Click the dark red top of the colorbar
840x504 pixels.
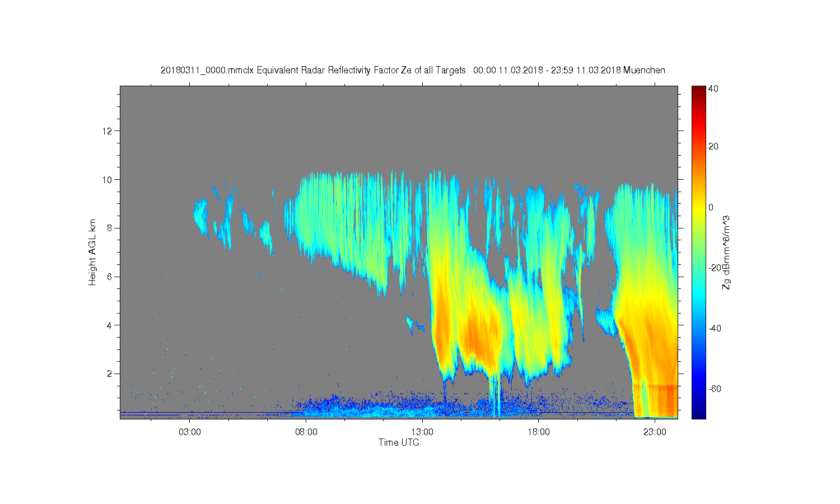(x=698, y=91)
